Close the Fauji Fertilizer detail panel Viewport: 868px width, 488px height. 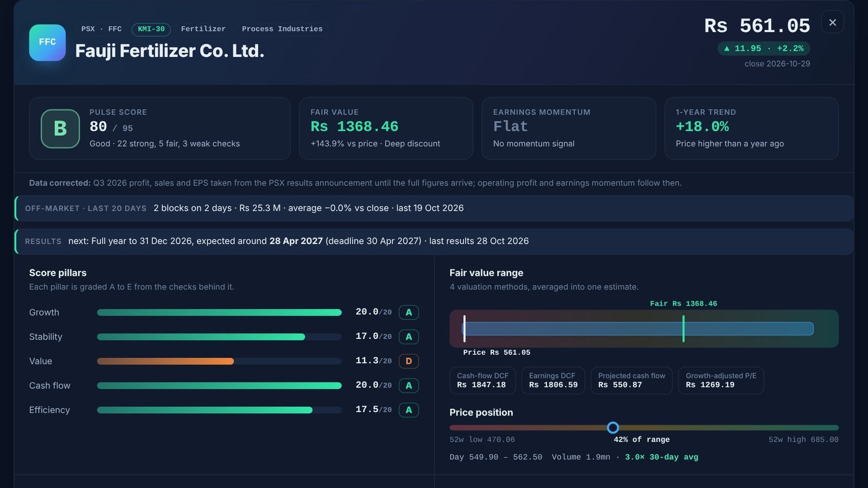(x=832, y=22)
